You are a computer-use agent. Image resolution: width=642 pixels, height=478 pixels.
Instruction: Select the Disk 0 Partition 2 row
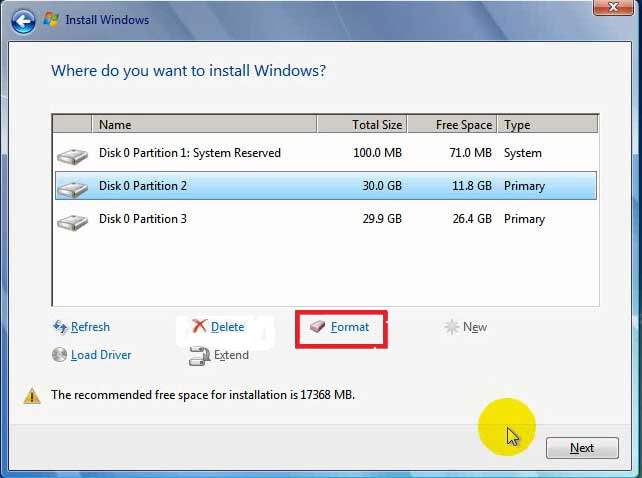pos(326,186)
